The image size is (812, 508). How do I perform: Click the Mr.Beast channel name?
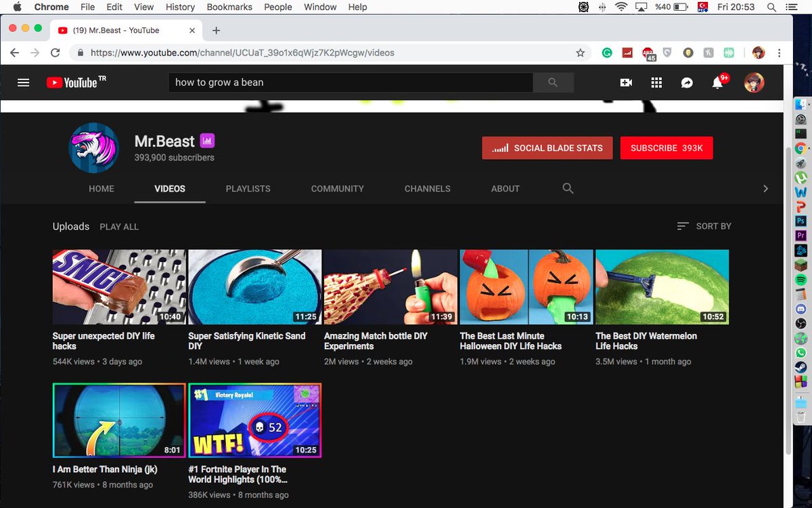164,142
